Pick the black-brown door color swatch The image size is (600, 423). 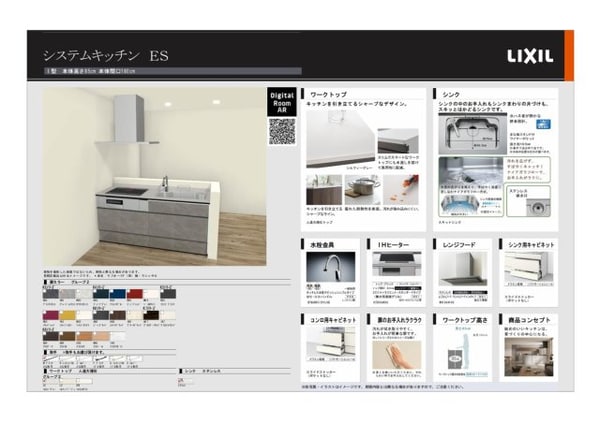(151, 315)
